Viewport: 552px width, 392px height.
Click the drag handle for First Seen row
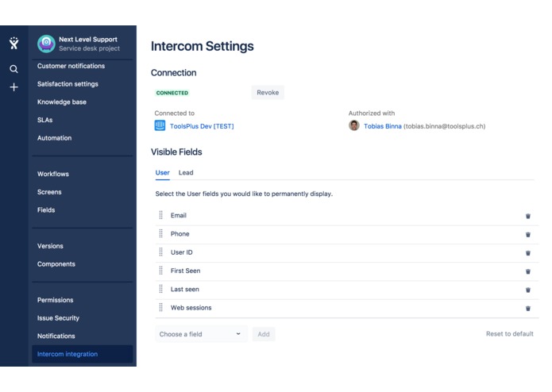[161, 271]
